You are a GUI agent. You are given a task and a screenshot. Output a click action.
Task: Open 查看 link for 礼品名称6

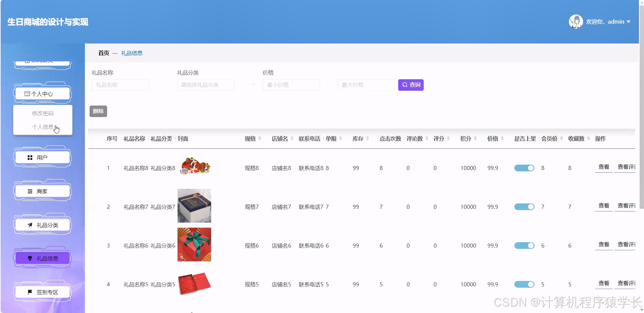(603, 244)
